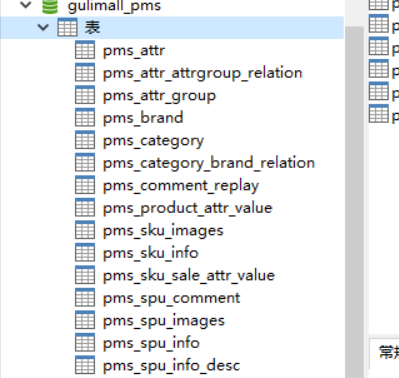Select pms_attr table name
The width and height of the screenshot is (399, 378).
point(134,51)
